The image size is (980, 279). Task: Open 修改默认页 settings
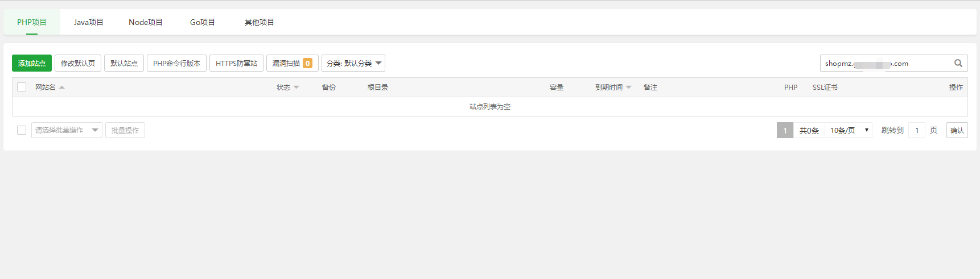point(78,63)
